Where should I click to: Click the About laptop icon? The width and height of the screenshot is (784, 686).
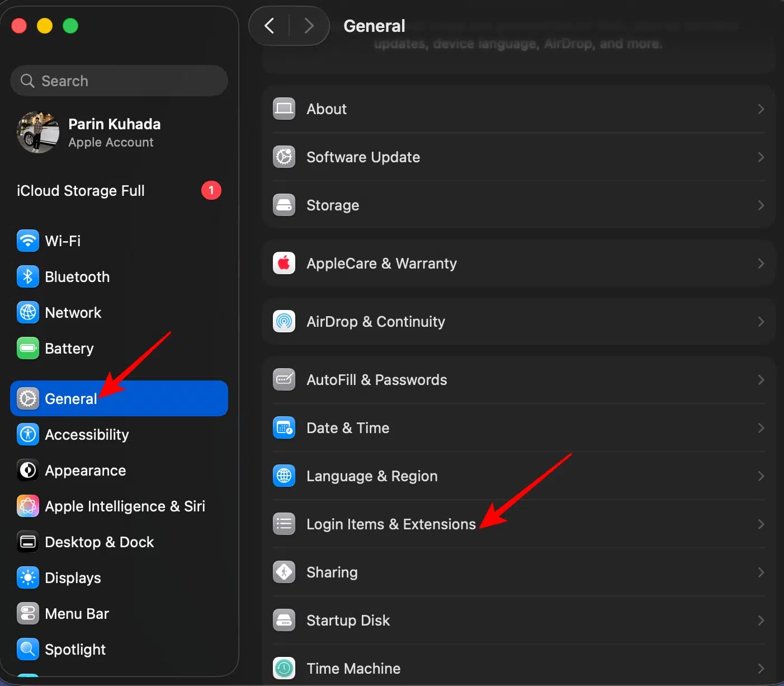(x=284, y=109)
